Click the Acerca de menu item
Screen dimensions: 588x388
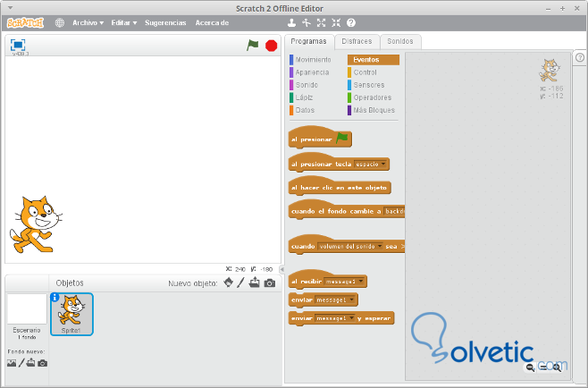(x=212, y=23)
